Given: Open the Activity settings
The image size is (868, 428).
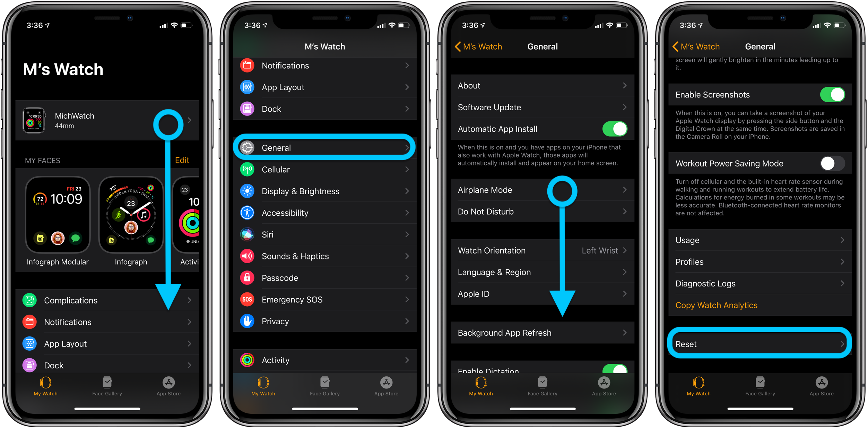Looking at the screenshot, I should click(326, 358).
